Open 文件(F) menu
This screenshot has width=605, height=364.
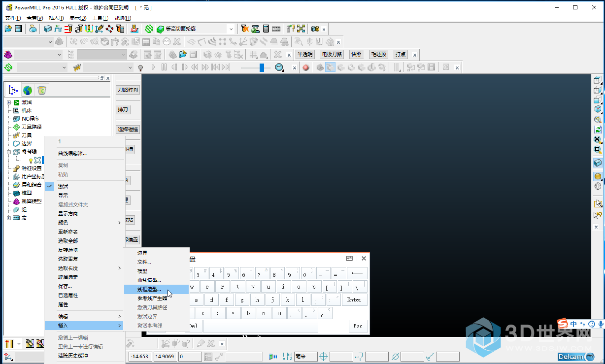coord(13,18)
